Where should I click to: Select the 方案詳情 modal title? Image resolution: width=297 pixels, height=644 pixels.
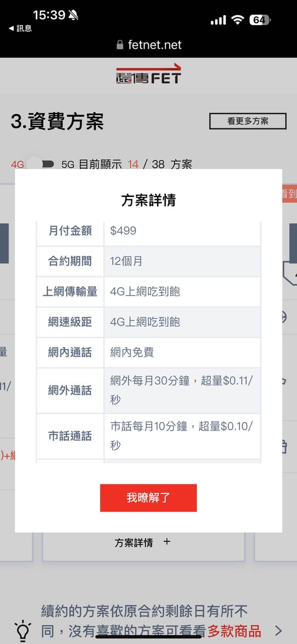[x=148, y=198]
